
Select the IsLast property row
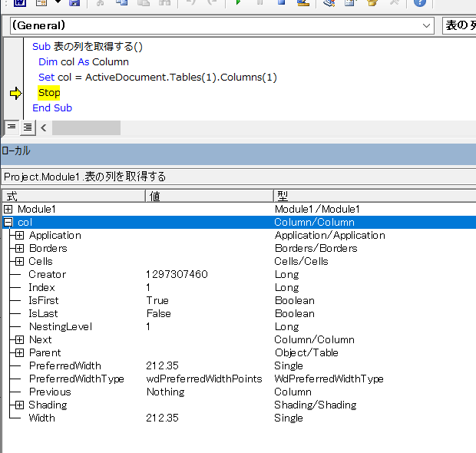click(240, 313)
